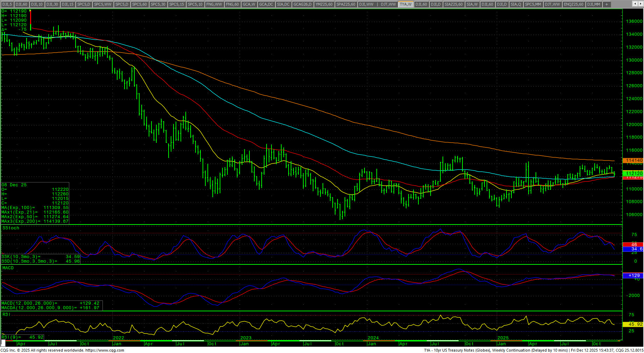This screenshot has width=644, height=353.
Task: Open the DJI,5 tab
Action: [7, 4]
